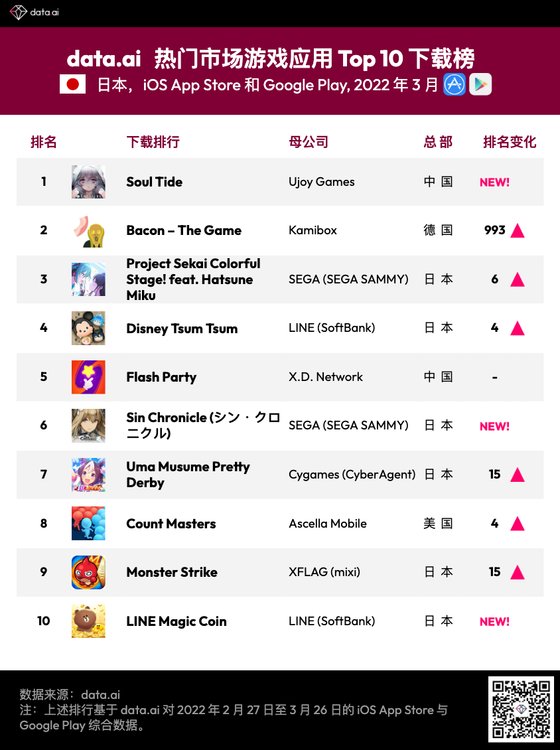Screen dimensions: 560x750
Task: Click the Disney Tsum Tsum icon
Action: point(88,328)
